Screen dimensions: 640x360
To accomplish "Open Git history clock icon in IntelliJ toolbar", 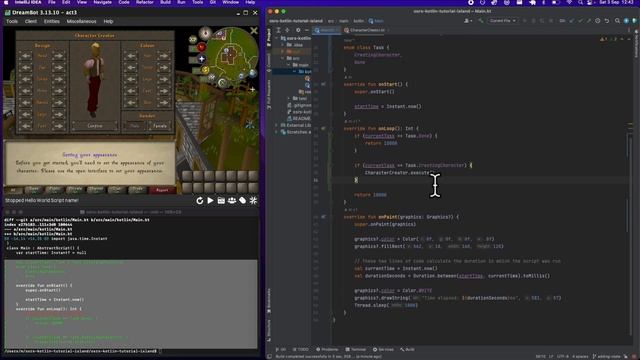I will point(598,20).
